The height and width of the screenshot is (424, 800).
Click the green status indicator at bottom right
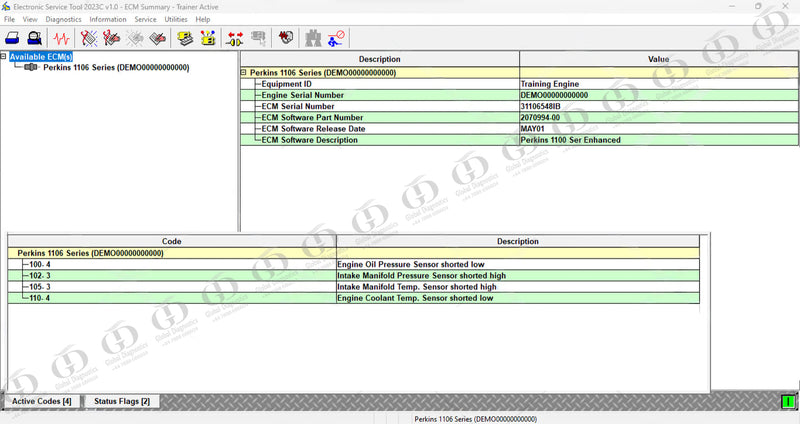[789, 402]
